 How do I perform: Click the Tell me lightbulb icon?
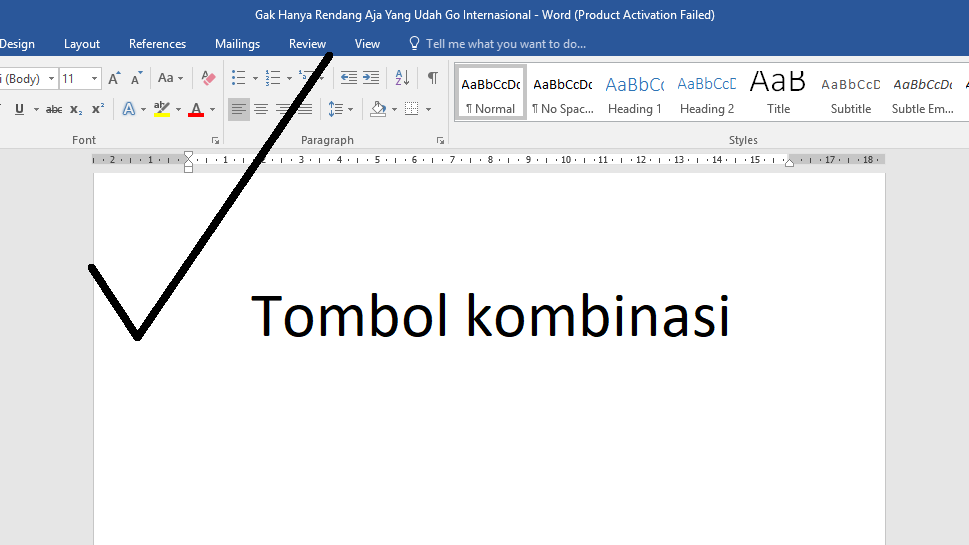pos(414,43)
